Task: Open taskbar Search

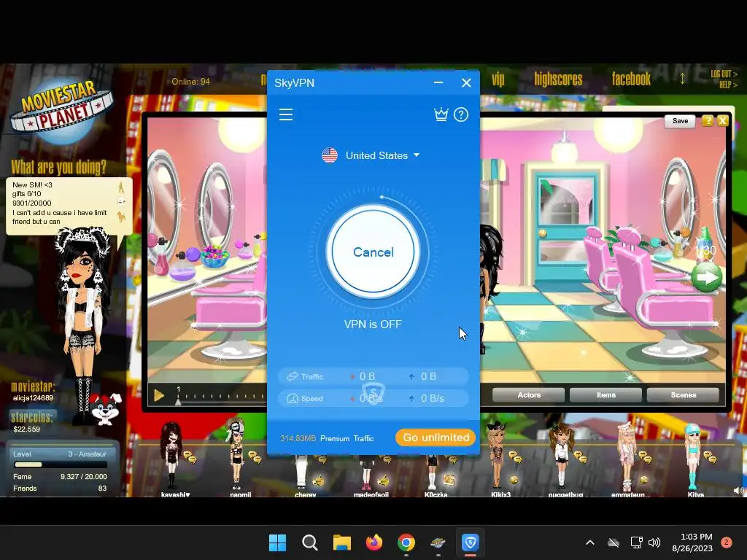Action: pos(309,542)
